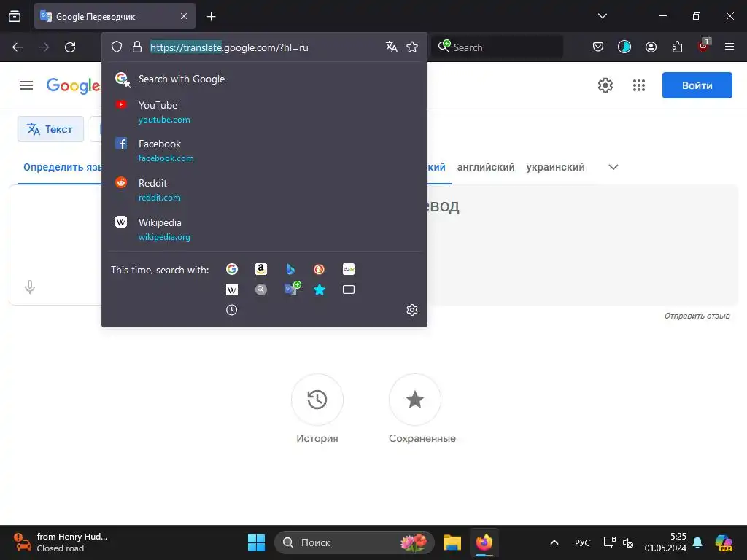Select английский target language tab
This screenshot has height=560, width=747.
click(x=485, y=167)
